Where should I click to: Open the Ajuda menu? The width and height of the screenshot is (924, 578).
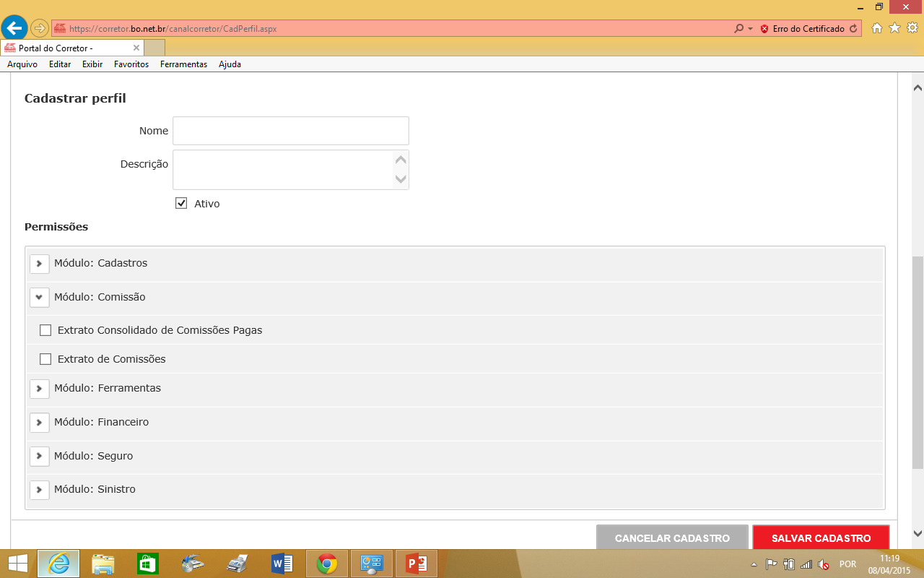230,64
